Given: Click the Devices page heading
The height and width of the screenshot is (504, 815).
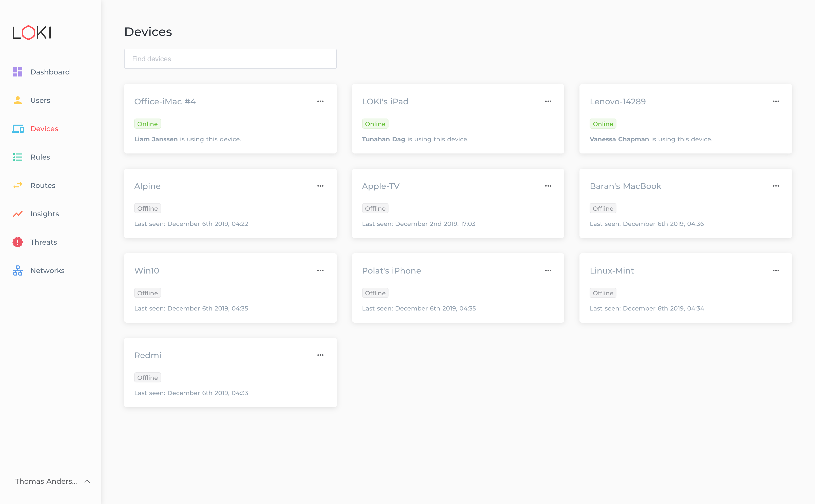Looking at the screenshot, I should [148, 32].
